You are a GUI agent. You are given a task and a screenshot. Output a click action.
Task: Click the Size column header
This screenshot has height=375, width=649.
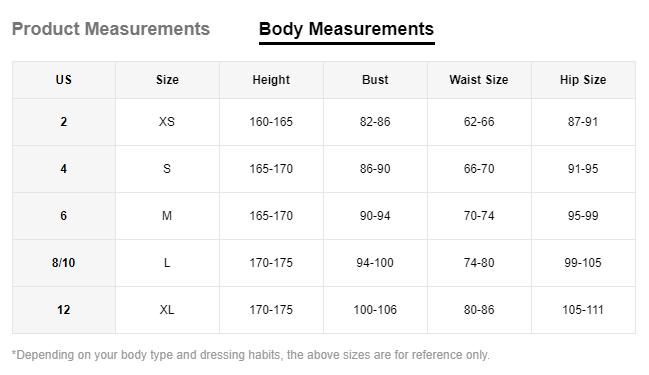(x=167, y=80)
